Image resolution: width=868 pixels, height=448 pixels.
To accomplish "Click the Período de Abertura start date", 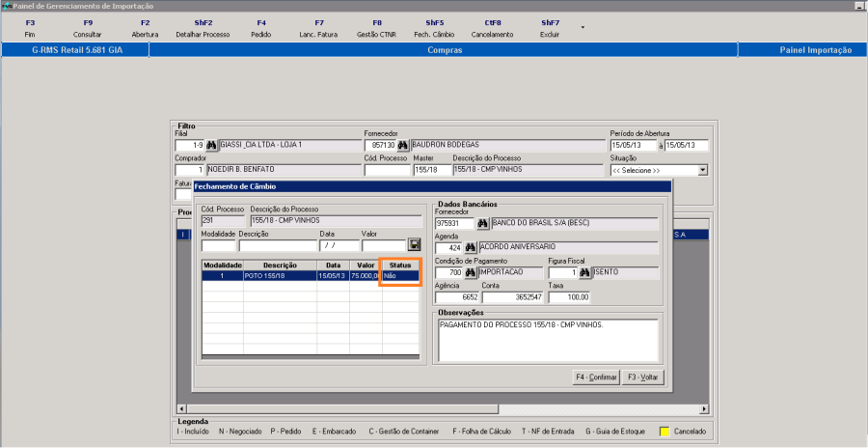I will (633, 146).
